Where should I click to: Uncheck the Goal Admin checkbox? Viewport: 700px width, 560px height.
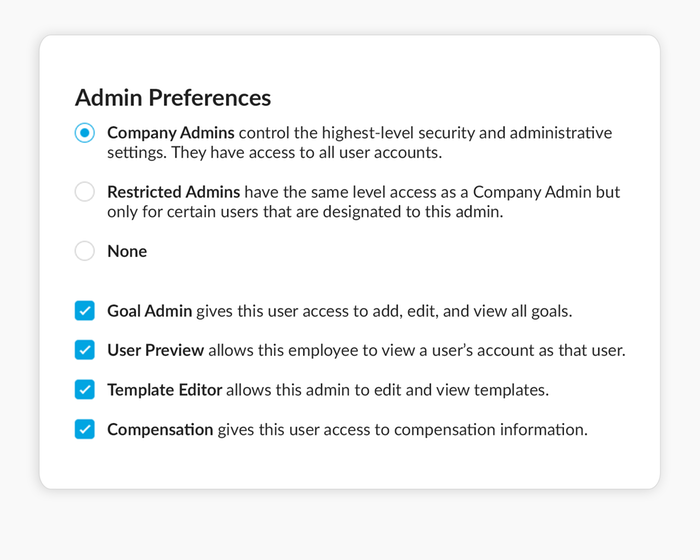point(85,311)
